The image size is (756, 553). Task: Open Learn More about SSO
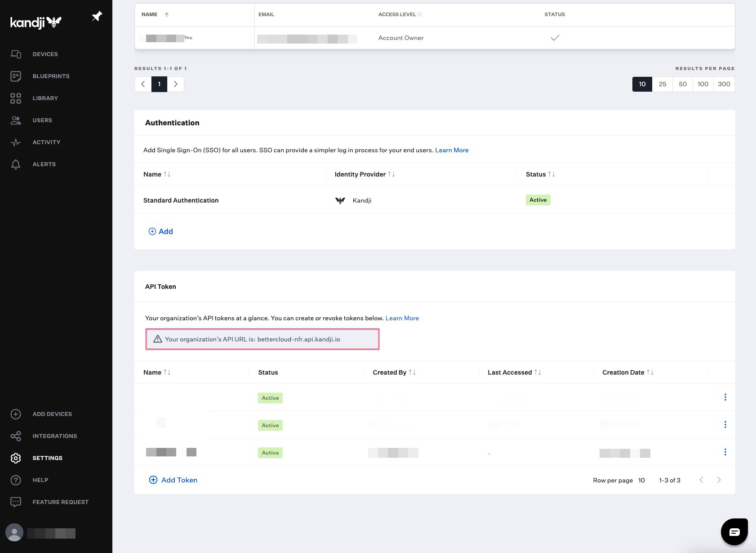[x=452, y=150]
